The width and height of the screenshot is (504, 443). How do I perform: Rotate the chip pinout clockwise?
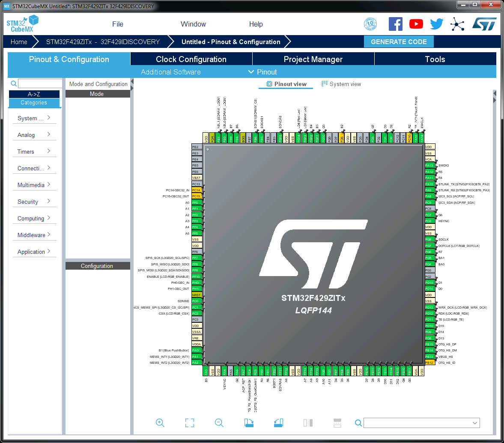tap(249, 423)
